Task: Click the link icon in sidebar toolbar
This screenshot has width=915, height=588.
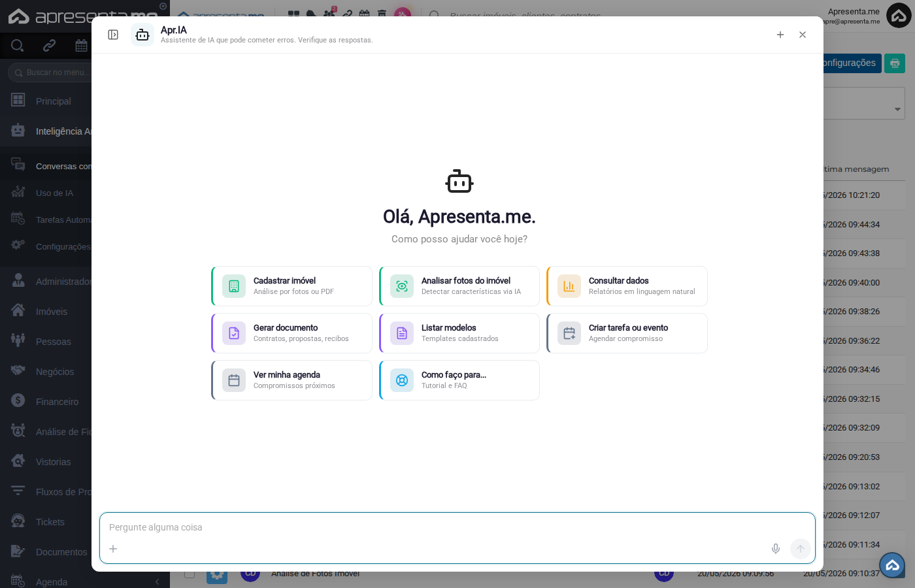Action: 50,46
